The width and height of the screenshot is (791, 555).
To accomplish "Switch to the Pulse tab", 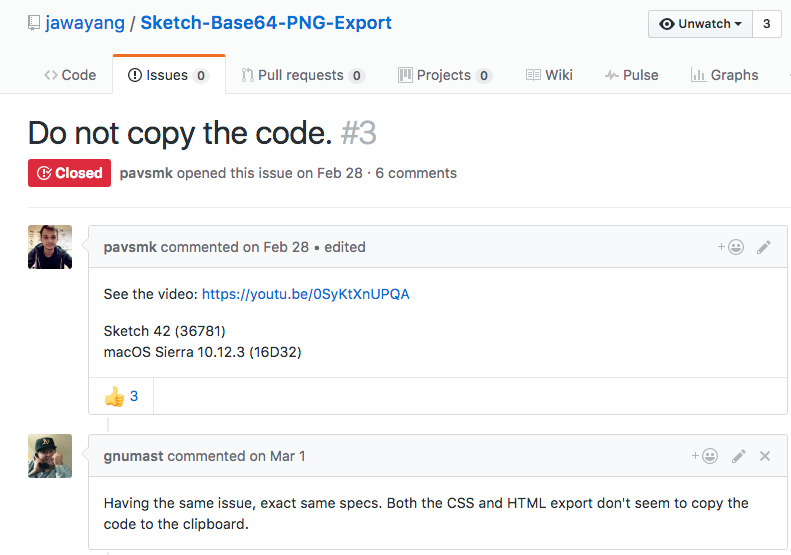I will 631,75.
